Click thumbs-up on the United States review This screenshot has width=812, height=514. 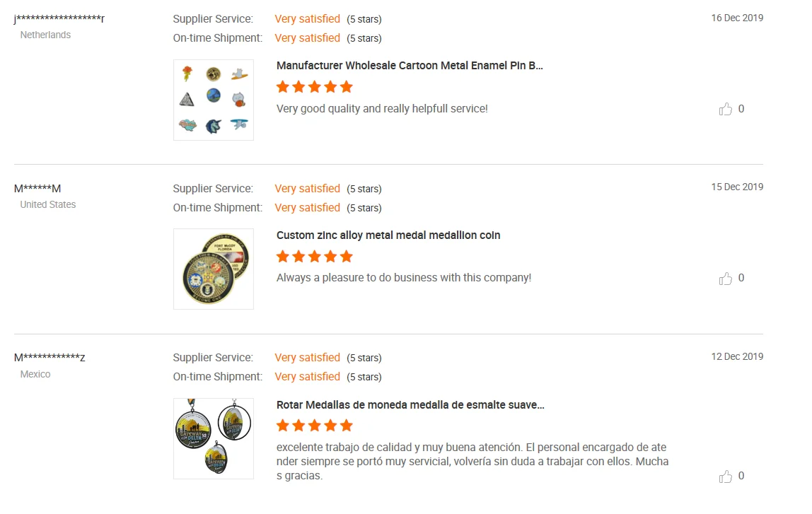click(x=726, y=279)
